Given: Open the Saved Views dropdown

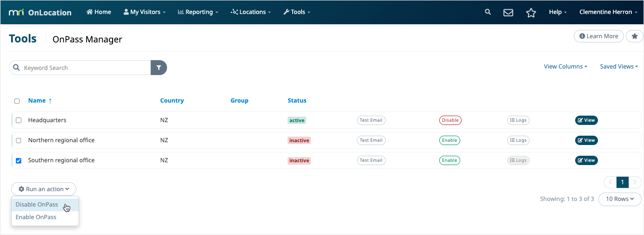Looking at the screenshot, I should point(619,67).
